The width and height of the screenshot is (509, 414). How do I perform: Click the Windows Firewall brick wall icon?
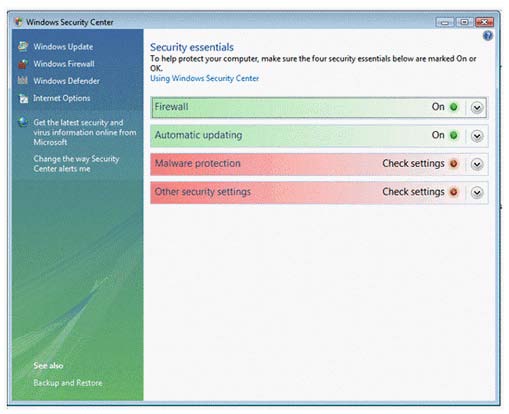(23, 64)
